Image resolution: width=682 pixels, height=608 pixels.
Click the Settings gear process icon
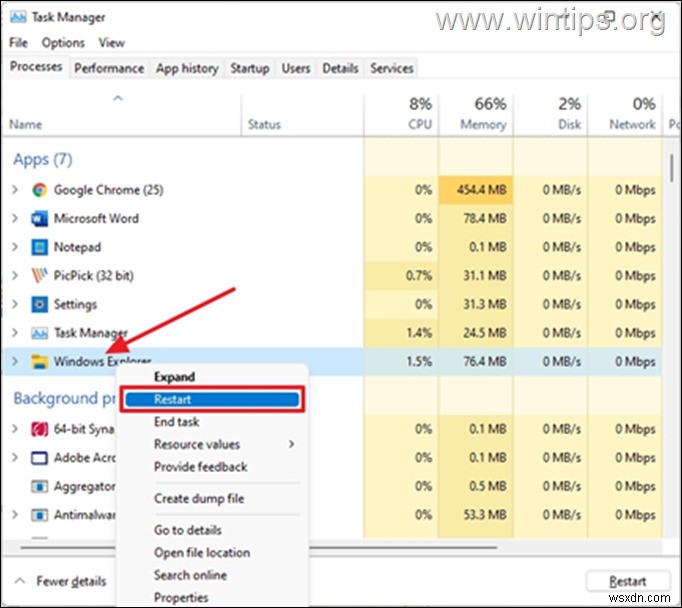point(40,304)
